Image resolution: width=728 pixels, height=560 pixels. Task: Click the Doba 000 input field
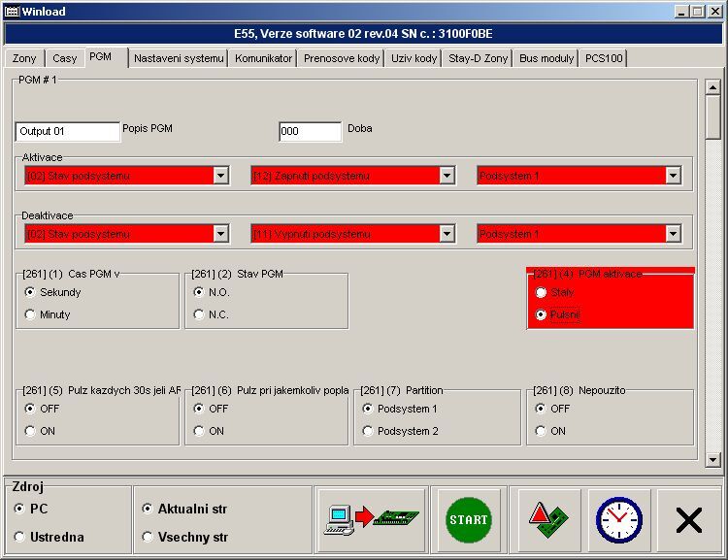(x=310, y=131)
